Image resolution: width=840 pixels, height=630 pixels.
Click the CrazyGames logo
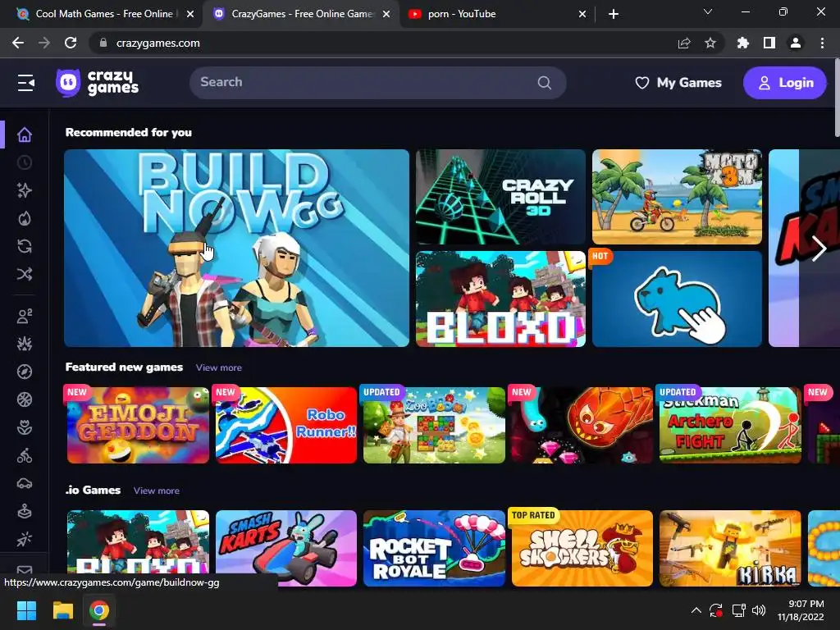point(98,83)
